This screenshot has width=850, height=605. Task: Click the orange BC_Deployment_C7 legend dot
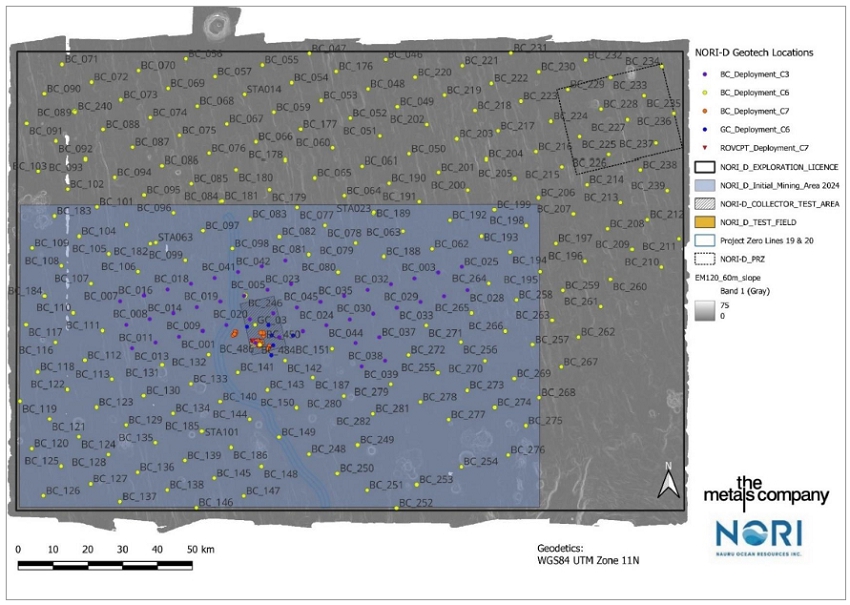[x=706, y=111]
